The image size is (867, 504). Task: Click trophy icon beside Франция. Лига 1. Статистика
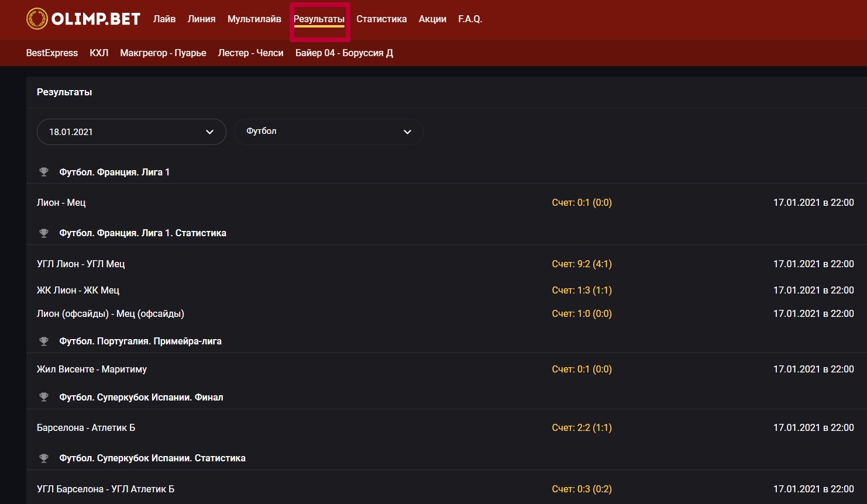[44, 233]
